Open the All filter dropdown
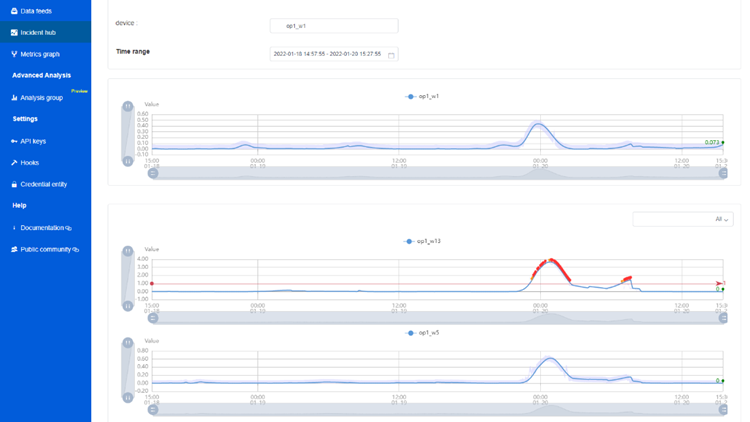The height and width of the screenshot is (422, 750). point(683,219)
